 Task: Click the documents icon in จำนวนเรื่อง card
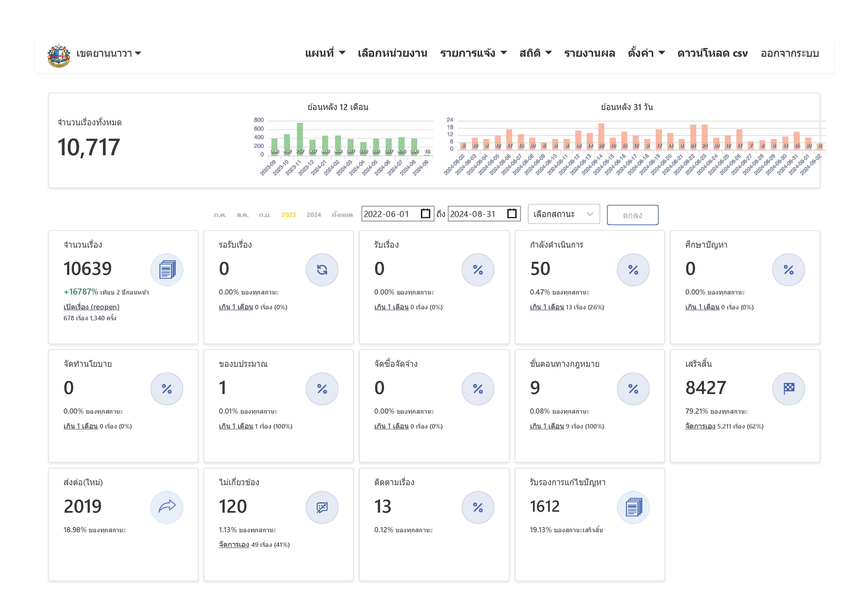tap(167, 270)
